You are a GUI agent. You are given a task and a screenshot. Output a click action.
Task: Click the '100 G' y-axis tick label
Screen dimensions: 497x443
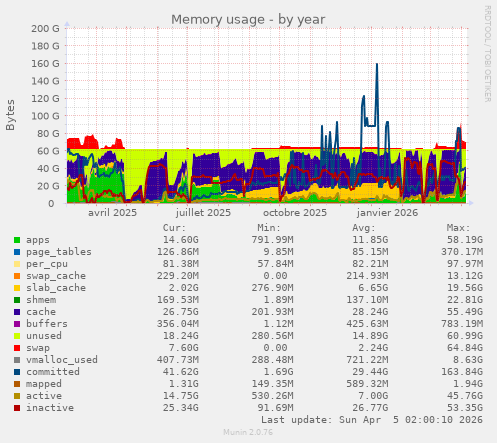tap(45, 116)
